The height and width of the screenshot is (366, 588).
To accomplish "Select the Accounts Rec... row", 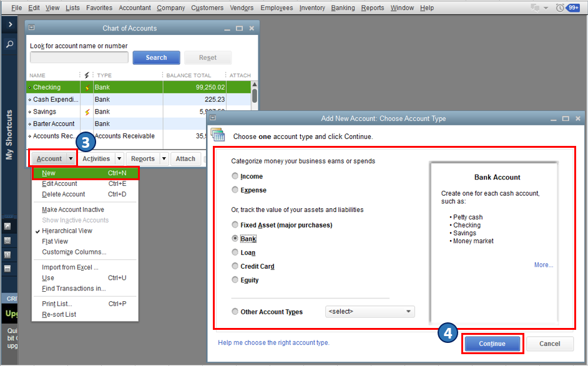I will (116, 136).
